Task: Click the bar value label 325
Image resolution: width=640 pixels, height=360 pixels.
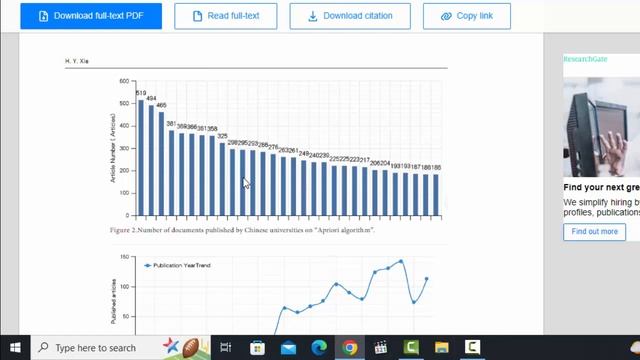Action: [x=222, y=136]
